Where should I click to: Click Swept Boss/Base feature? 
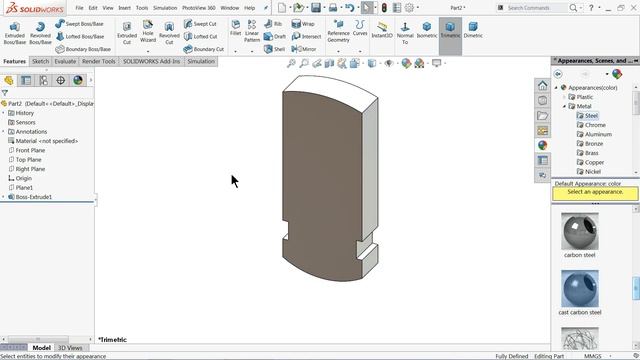point(80,24)
